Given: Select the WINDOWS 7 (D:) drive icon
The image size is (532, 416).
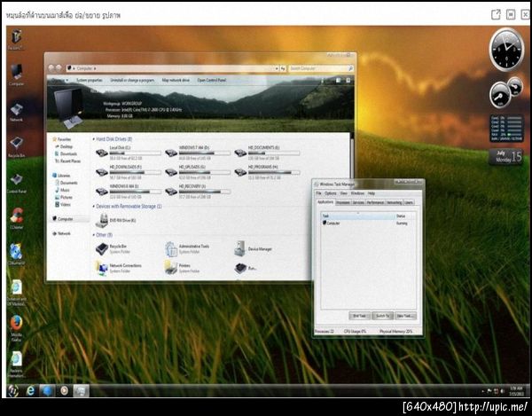Looking at the screenshot, I should click(171, 153).
